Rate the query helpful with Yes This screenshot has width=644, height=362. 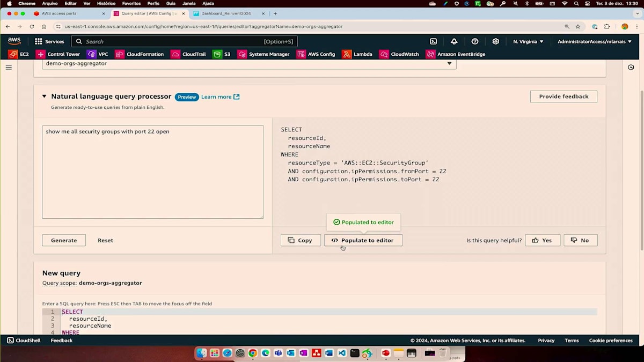click(x=543, y=240)
